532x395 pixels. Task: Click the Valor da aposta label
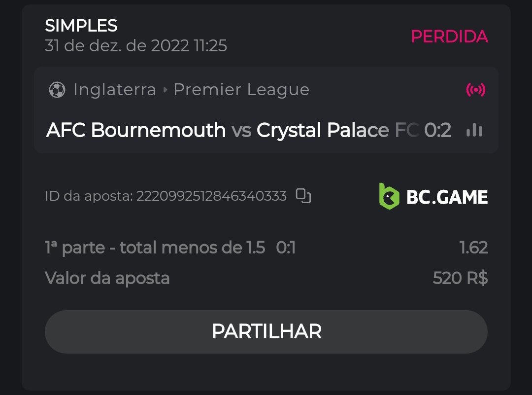click(x=107, y=279)
